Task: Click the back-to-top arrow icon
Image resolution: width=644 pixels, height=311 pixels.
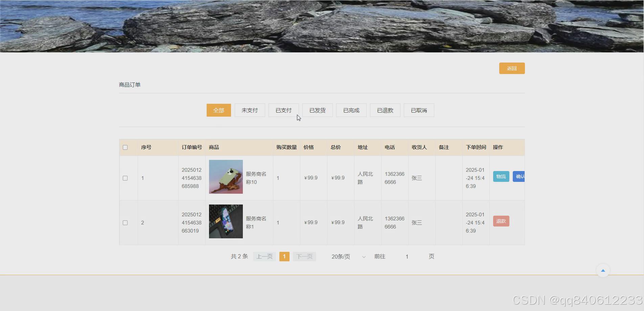Action: tap(603, 270)
